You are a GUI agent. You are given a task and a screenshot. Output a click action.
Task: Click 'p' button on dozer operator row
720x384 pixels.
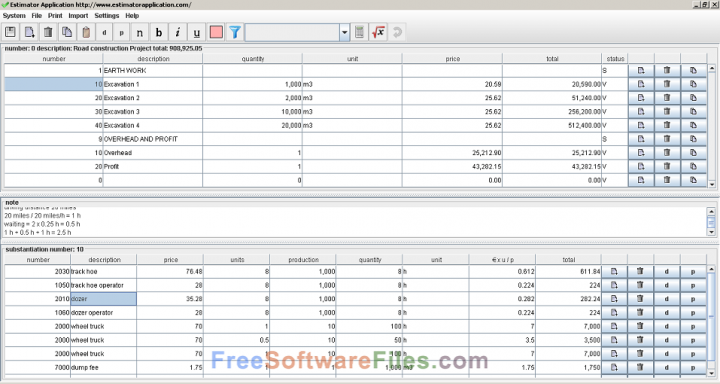(x=693, y=313)
